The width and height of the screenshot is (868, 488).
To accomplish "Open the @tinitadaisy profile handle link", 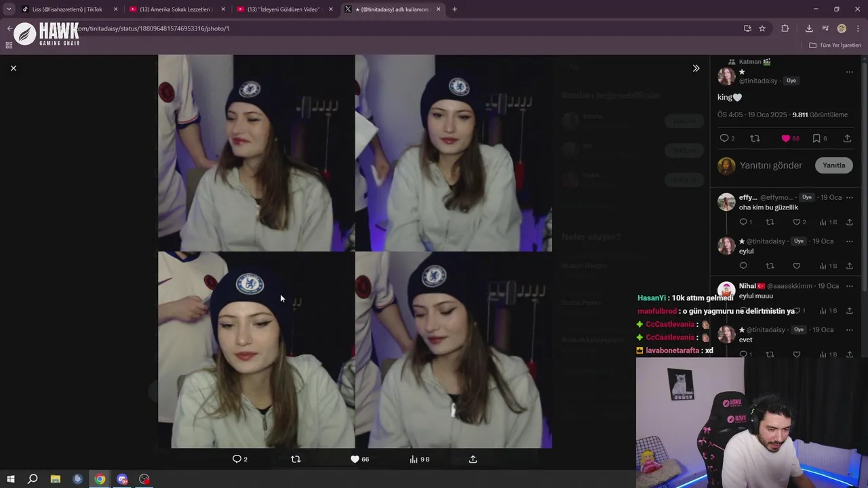I will 758,81.
